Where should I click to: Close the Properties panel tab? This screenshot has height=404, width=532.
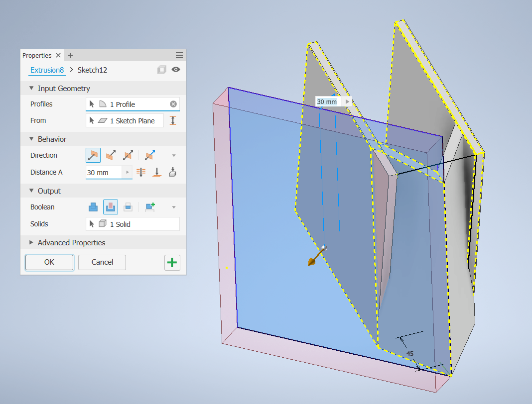58,55
